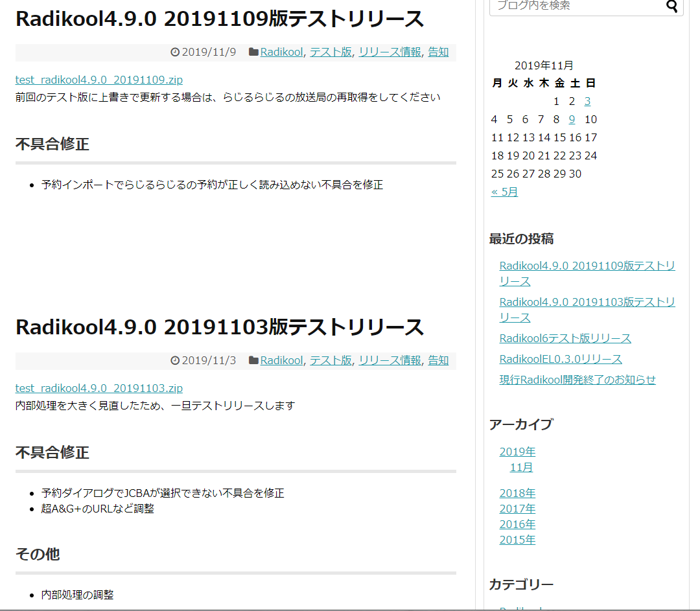Open Radikool category on the 2019/11/9 post
The width and height of the screenshot is (700, 611).
point(281,52)
